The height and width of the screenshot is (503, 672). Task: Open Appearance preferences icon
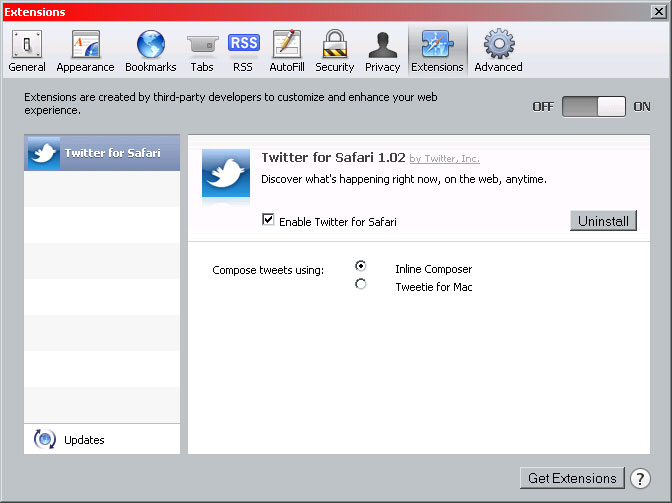pos(86,44)
